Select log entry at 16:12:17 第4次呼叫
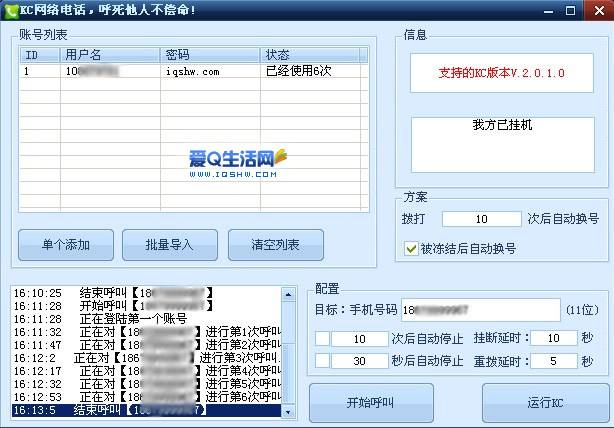This screenshot has height=428, width=614. coord(146,371)
